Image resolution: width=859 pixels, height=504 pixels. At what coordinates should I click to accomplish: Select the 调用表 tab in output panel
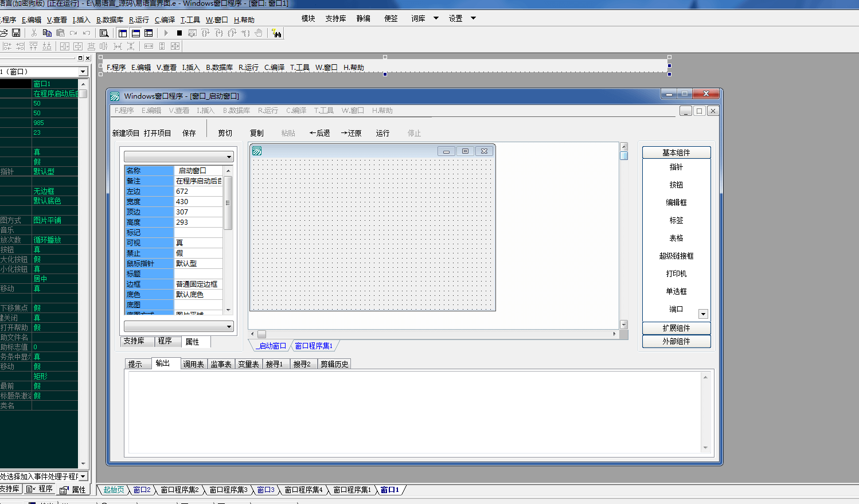coord(193,364)
